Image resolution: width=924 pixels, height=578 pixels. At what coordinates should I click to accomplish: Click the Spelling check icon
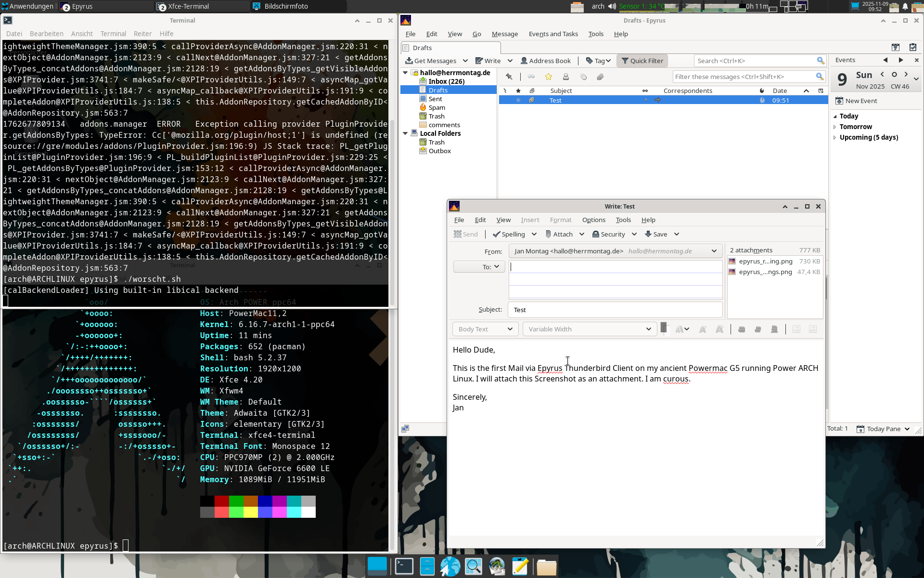(x=497, y=234)
